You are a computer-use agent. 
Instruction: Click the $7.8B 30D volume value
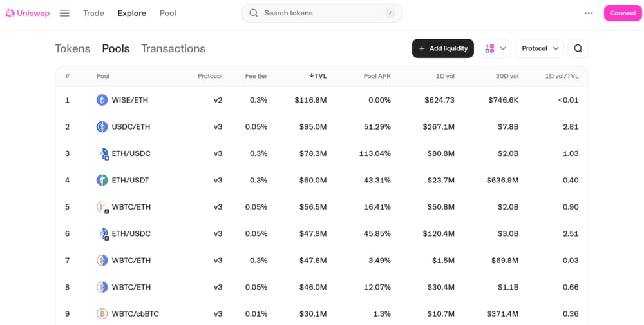click(507, 126)
